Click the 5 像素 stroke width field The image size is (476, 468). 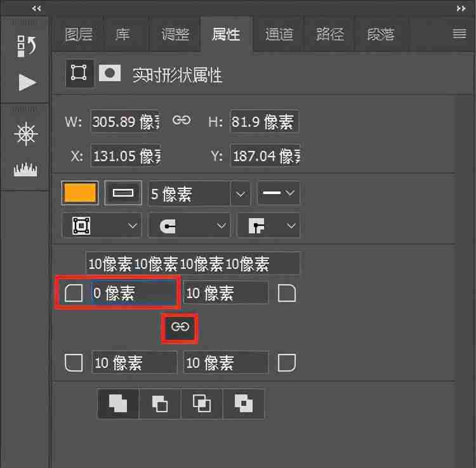(188, 193)
